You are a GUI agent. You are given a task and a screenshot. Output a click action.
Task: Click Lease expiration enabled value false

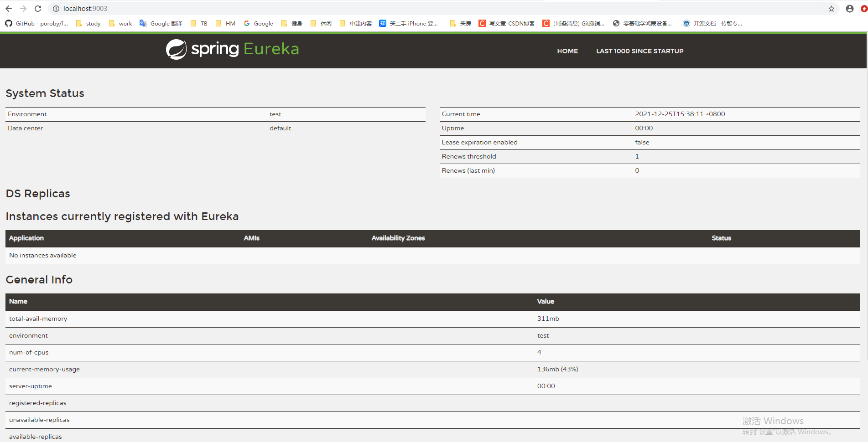[642, 142]
